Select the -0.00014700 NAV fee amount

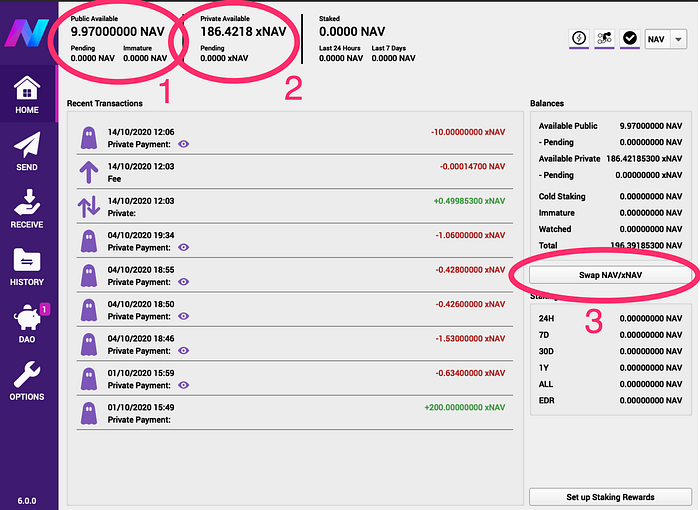click(x=472, y=167)
